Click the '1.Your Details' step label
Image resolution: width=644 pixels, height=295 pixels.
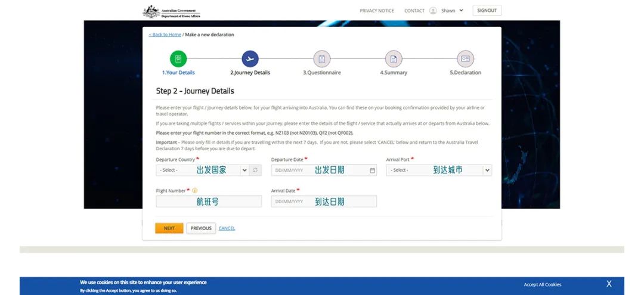(178, 73)
